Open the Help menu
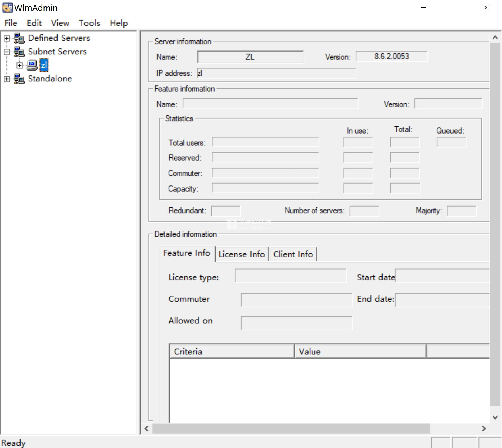Image resolution: width=502 pixels, height=448 pixels. pos(119,23)
